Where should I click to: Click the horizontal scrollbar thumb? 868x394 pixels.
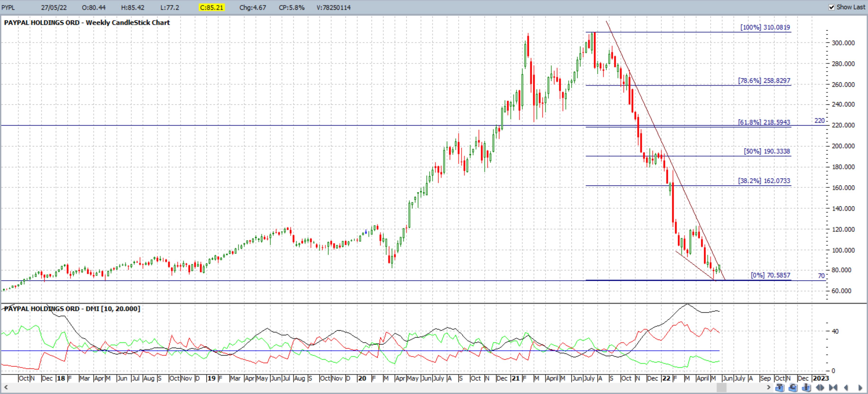721,388
